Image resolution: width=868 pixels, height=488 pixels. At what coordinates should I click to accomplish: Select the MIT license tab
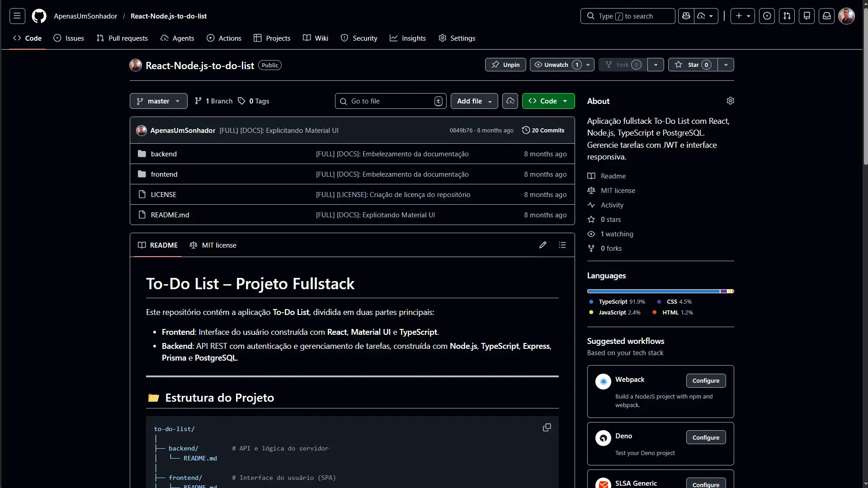click(x=213, y=245)
